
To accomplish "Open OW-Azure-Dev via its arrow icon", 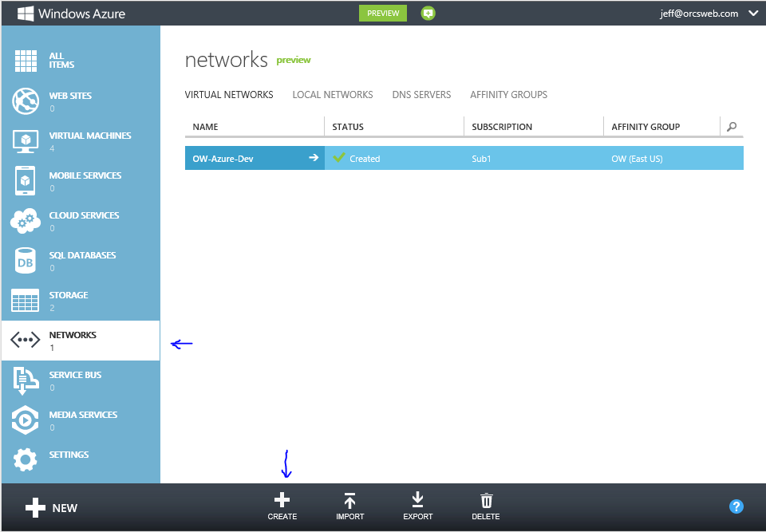I will pos(314,157).
